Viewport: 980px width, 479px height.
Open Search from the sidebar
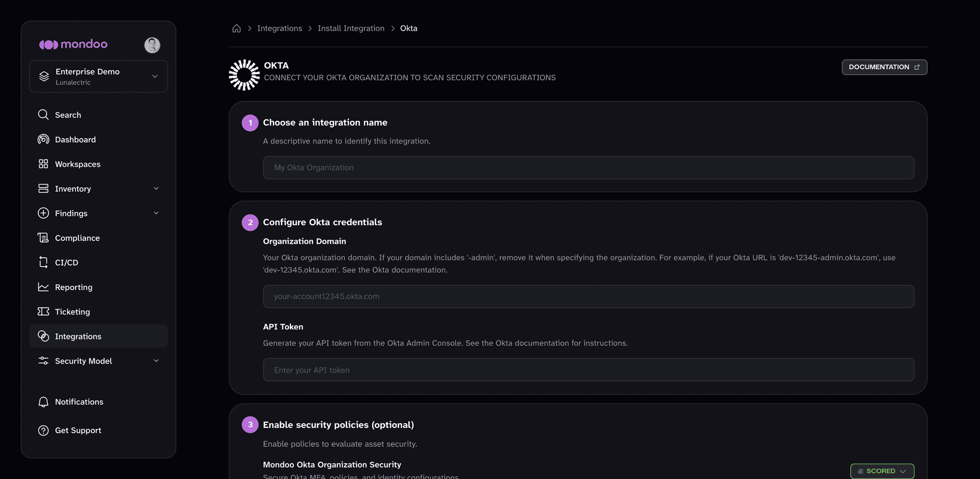[x=99, y=115]
